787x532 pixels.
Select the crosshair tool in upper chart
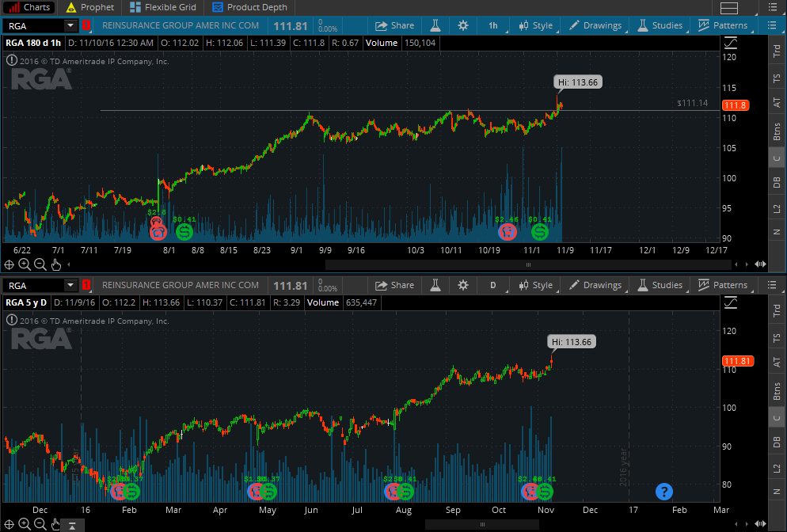pos(9,264)
